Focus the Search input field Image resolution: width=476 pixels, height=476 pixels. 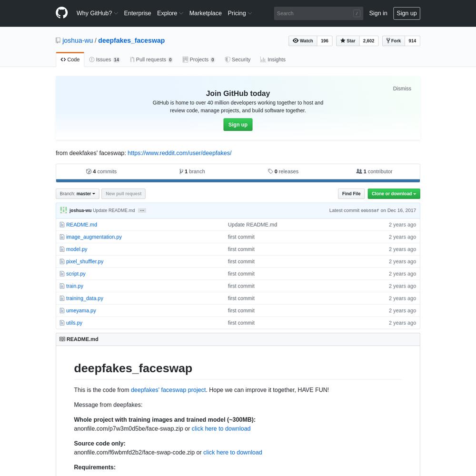[x=318, y=13]
